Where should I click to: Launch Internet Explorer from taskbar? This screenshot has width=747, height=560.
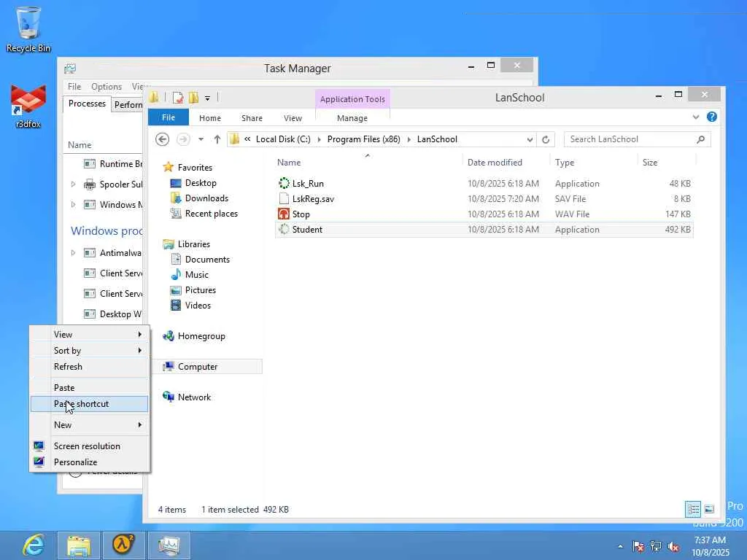(34, 545)
